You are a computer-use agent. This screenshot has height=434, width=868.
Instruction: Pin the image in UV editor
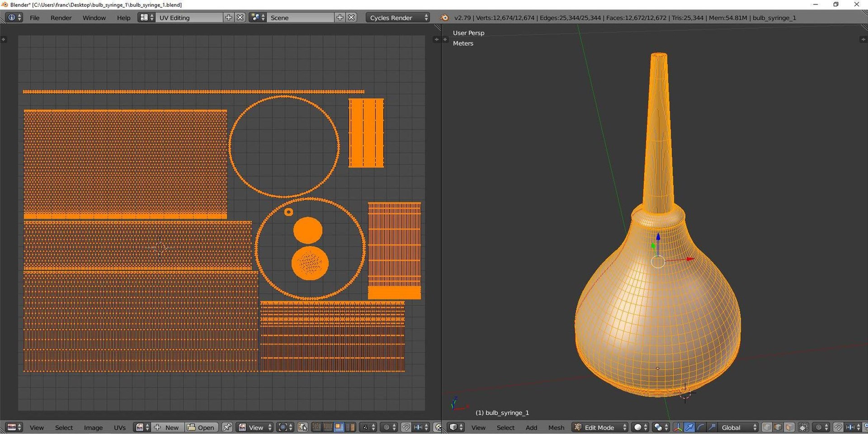227,427
